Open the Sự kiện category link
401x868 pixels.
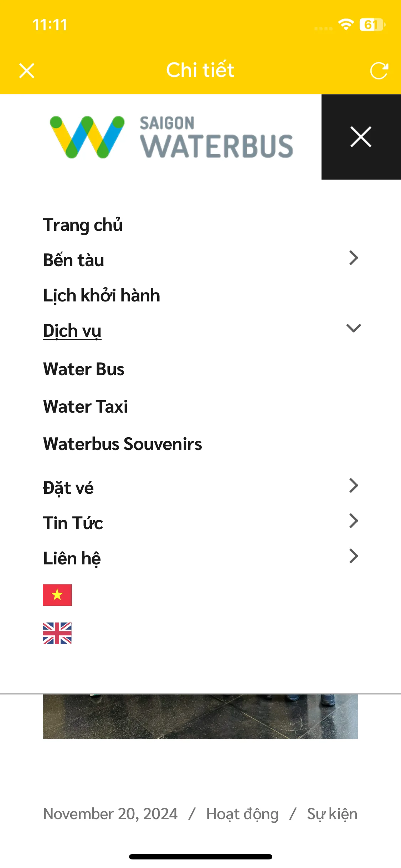(332, 814)
